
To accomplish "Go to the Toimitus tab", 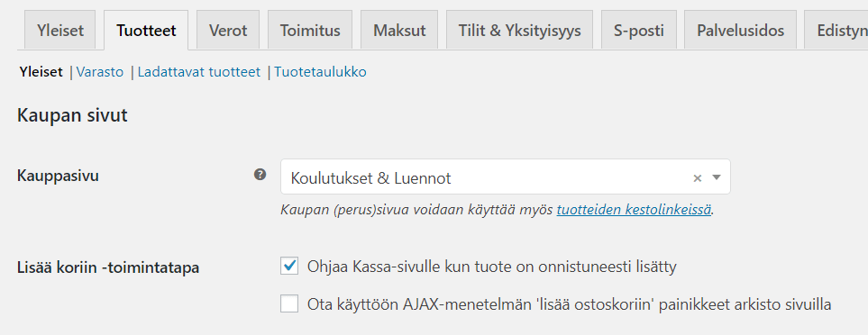I will (x=310, y=30).
